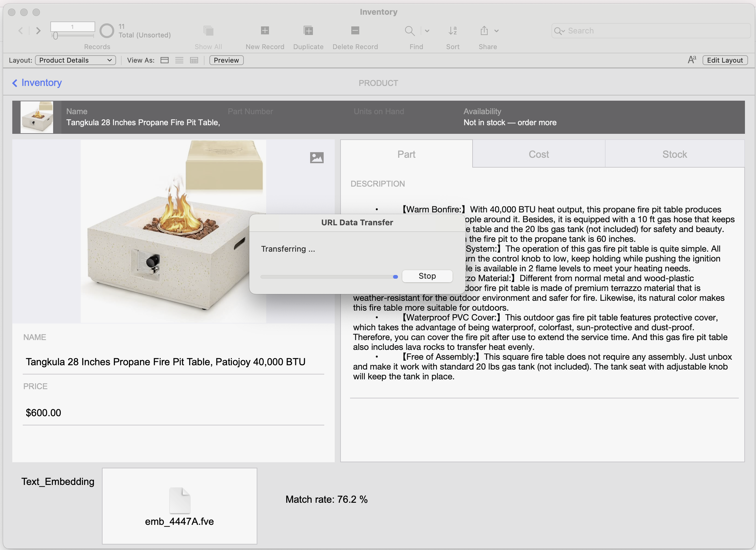Image resolution: width=756 pixels, height=550 pixels.
Task: Click the product NAME field
Action: coord(173,362)
